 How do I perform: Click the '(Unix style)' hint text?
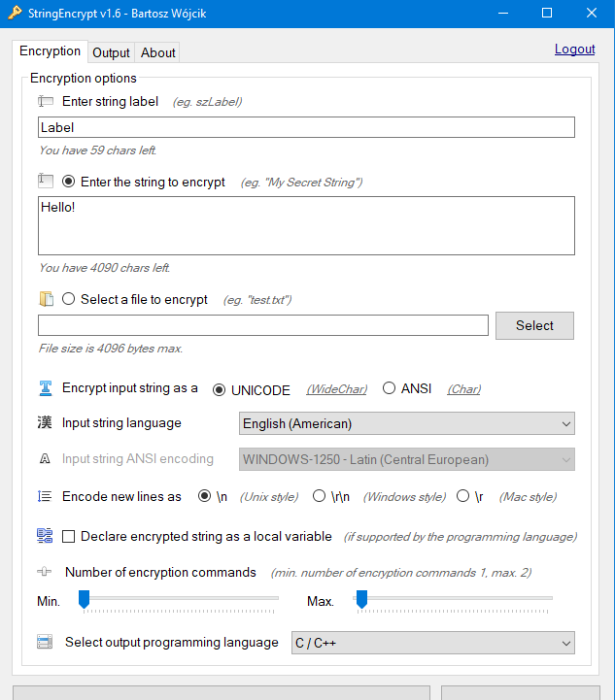pyautogui.click(x=269, y=497)
